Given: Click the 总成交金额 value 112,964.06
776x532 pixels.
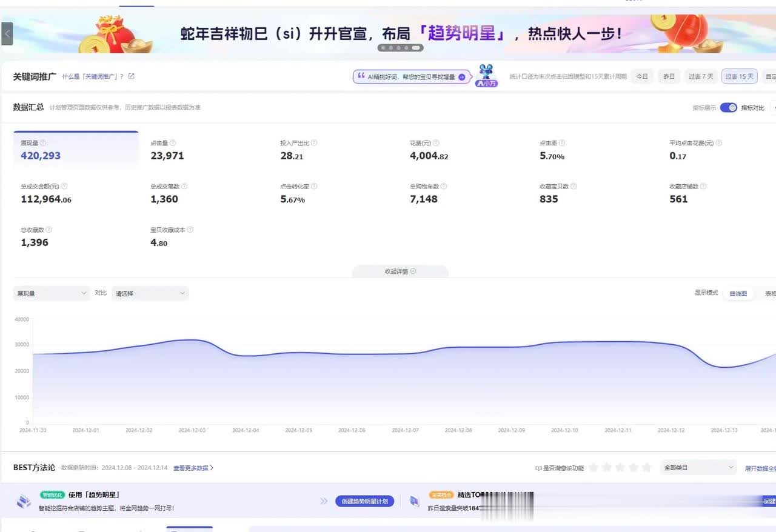Looking at the screenshot, I should tap(46, 199).
